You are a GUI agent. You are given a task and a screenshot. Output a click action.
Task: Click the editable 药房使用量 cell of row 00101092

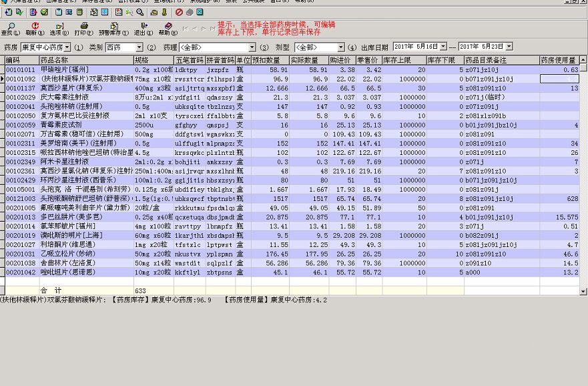[559, 79]
